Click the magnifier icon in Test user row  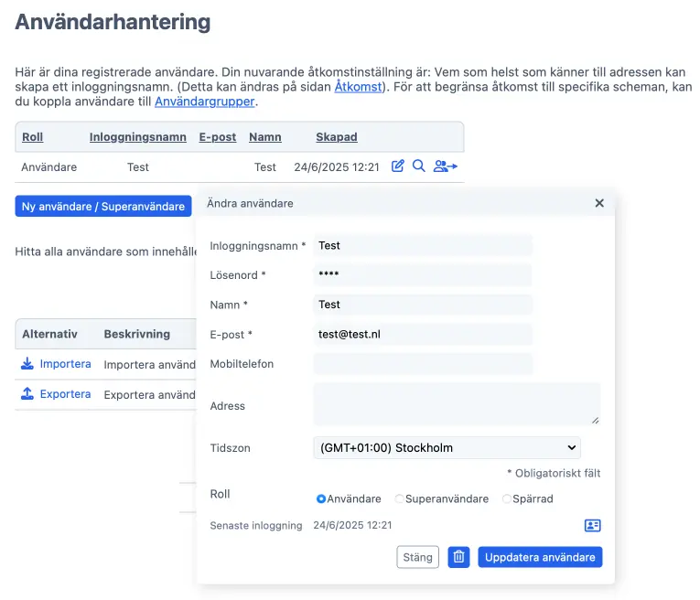[419, 166]
